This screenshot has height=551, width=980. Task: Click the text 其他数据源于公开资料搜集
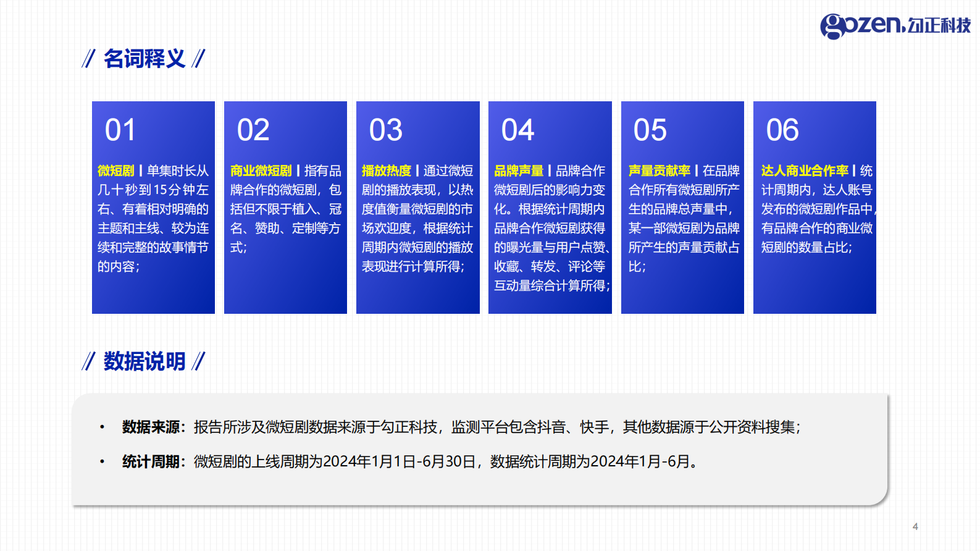709,427
